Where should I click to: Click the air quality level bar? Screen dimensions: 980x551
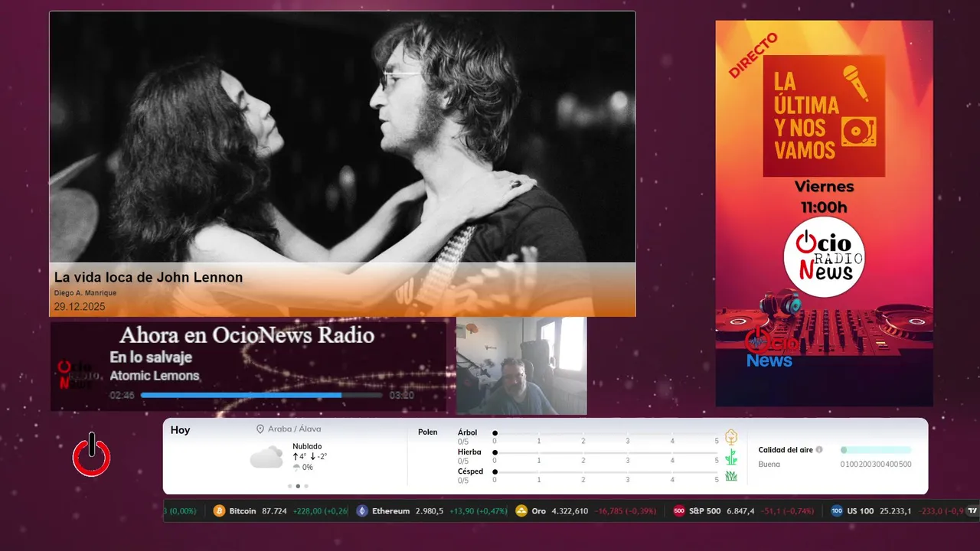876,450
